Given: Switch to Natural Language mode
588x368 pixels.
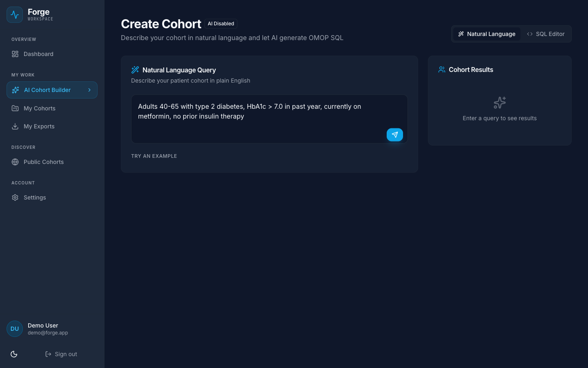Looking at the screenshot, I should 486,34.
